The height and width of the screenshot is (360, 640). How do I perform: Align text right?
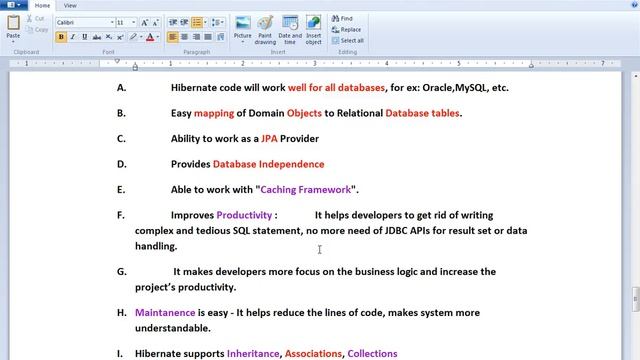pyautogui.click(x=196, y=37)
